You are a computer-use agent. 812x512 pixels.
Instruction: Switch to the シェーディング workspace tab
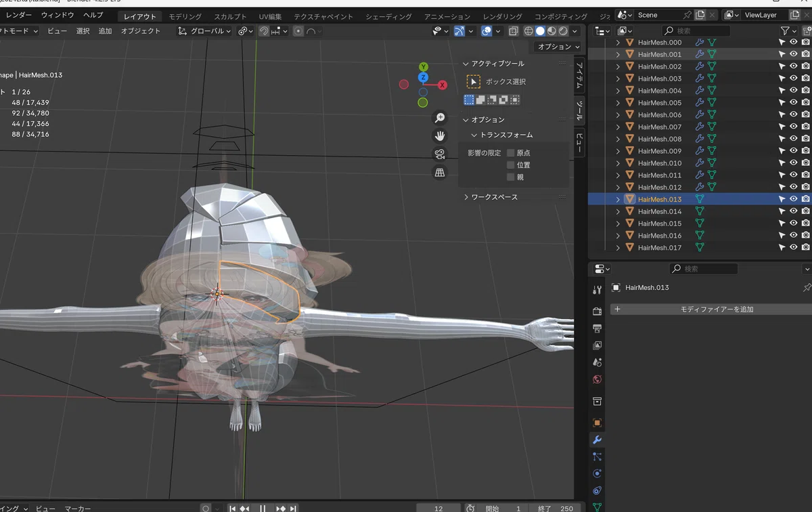click(x=388, y=16)
